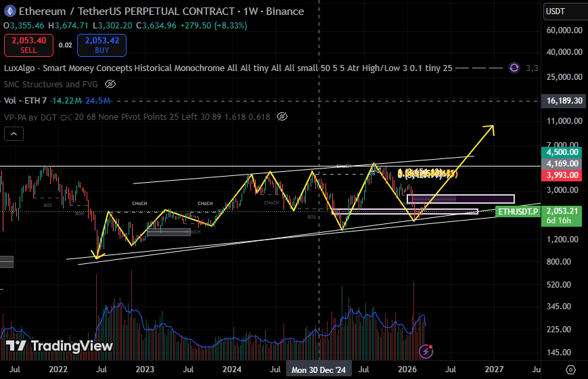
Task: Click the purple lightning flash icon
Action: (426, 351)
